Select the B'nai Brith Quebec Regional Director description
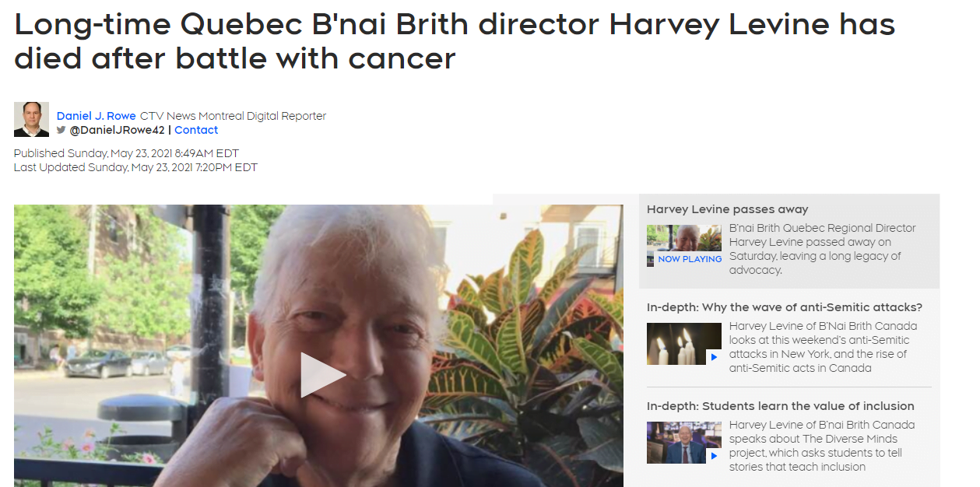 [823, 249]
